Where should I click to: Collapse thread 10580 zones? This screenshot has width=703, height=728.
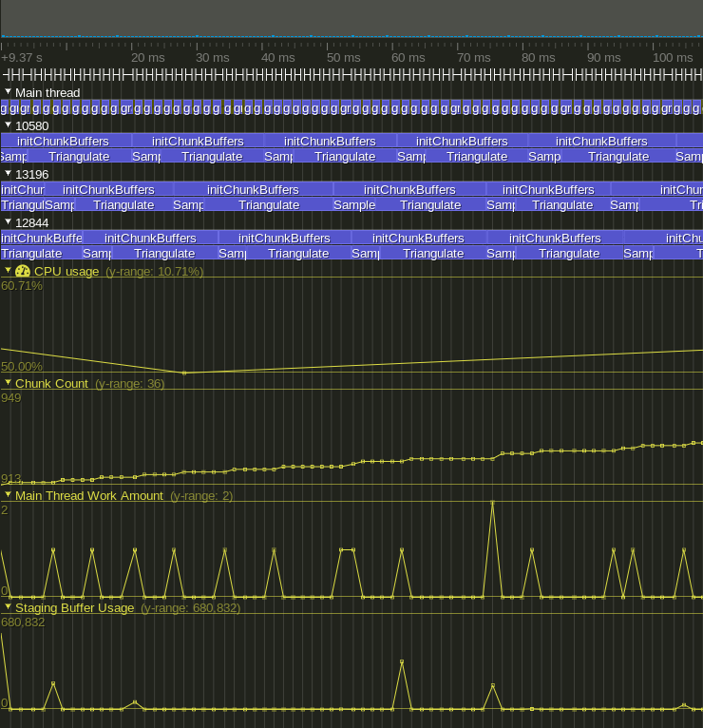pyautogui.click(x=8, y=125)
